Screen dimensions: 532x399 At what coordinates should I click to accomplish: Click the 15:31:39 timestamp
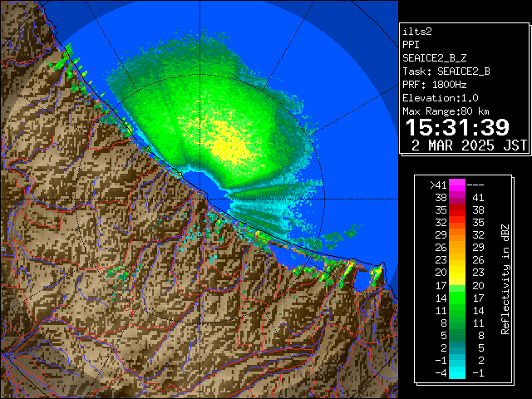tap(457, 127)
